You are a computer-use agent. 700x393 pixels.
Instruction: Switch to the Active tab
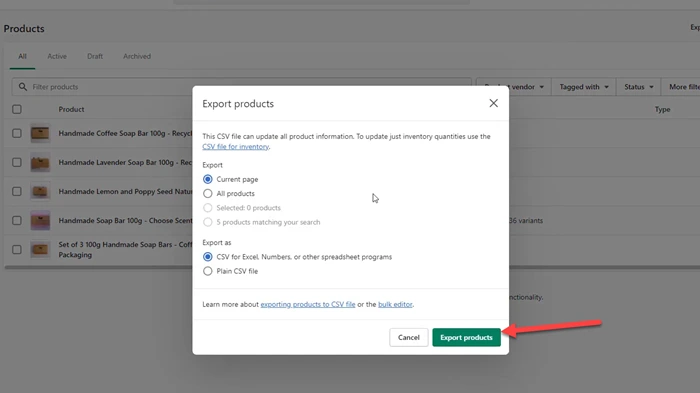tap(57, 56)
